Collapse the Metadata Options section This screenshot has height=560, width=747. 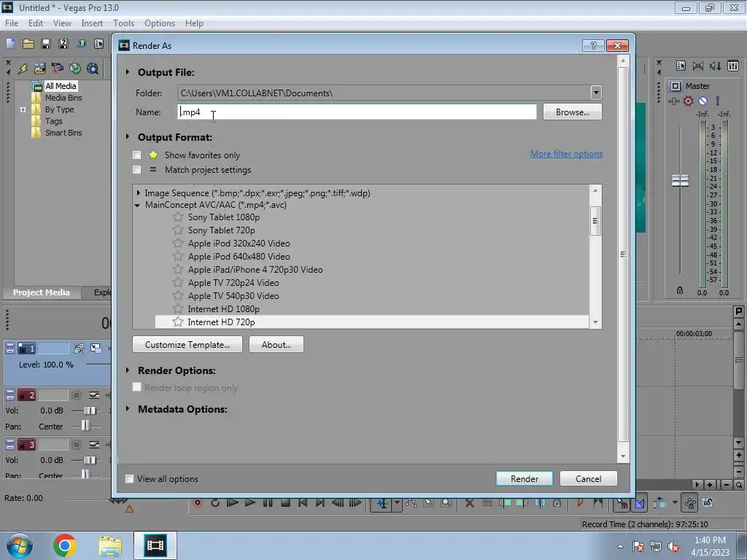(128, 408)
